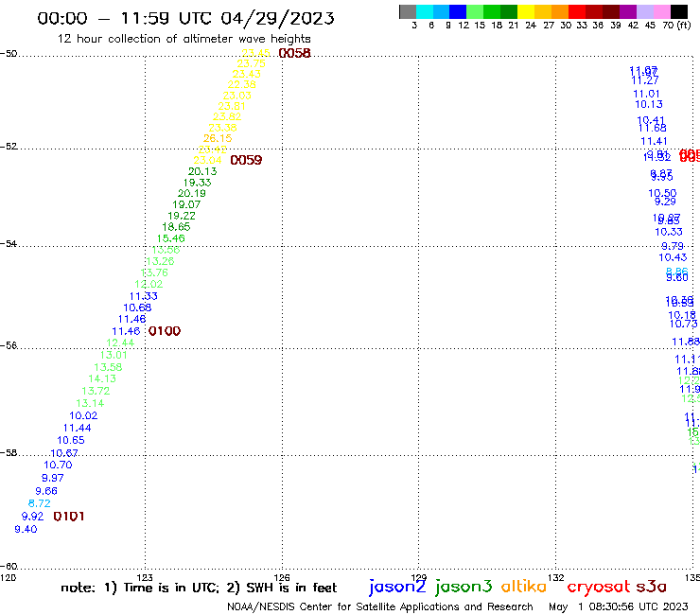Image resolution: width=700 pixels, height=615 pixels.
Task: Click the cyan swatch in the wave height legend
Action: [x=424, y=11]
